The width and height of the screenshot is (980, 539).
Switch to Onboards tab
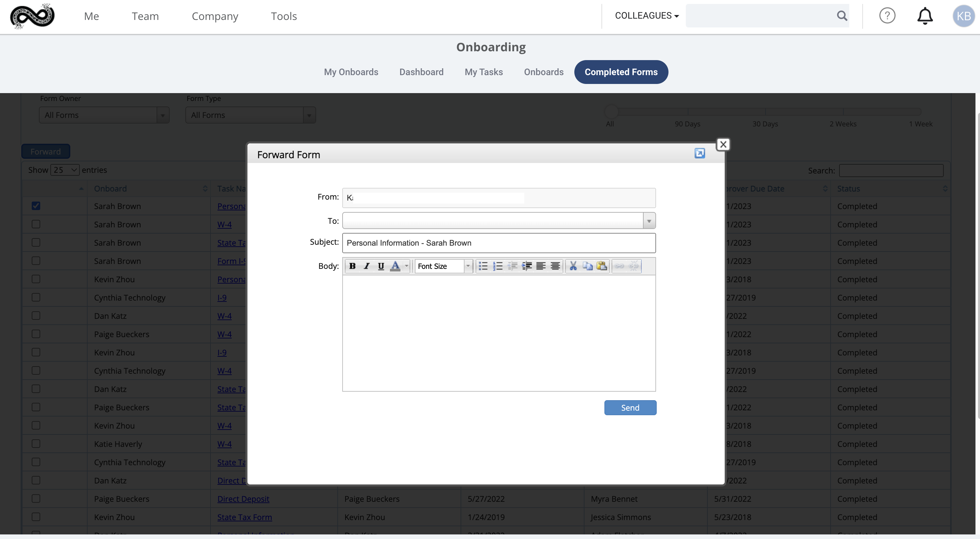(x=544, y=72)
